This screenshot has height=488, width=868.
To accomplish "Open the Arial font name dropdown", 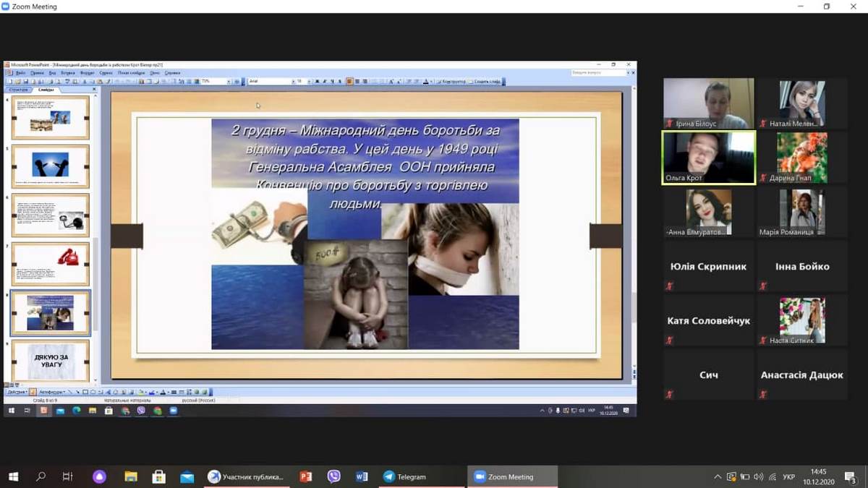I will pos(293,82).
